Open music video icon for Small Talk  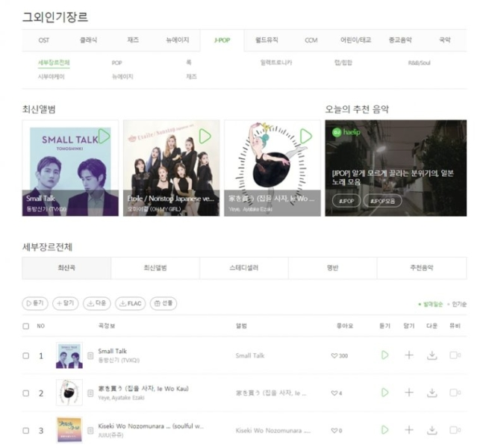455,355
